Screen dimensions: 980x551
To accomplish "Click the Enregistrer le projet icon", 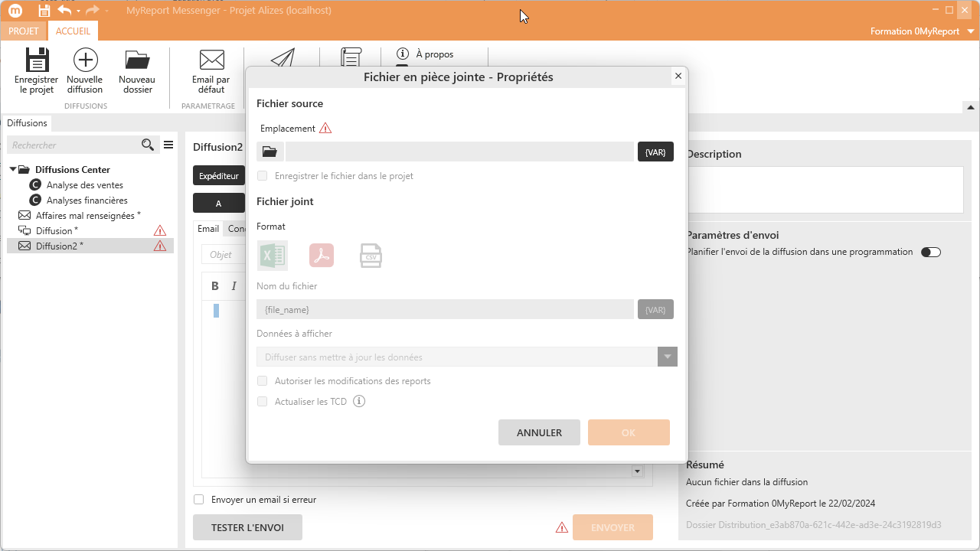I will coord(37,61).
